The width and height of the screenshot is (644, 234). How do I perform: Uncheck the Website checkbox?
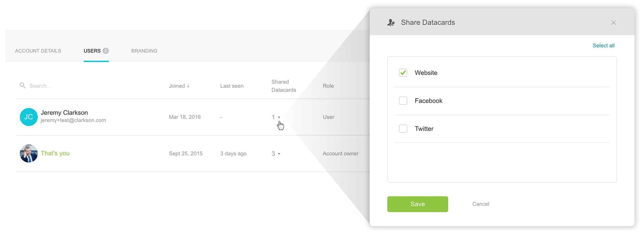(x=403, y=73)
